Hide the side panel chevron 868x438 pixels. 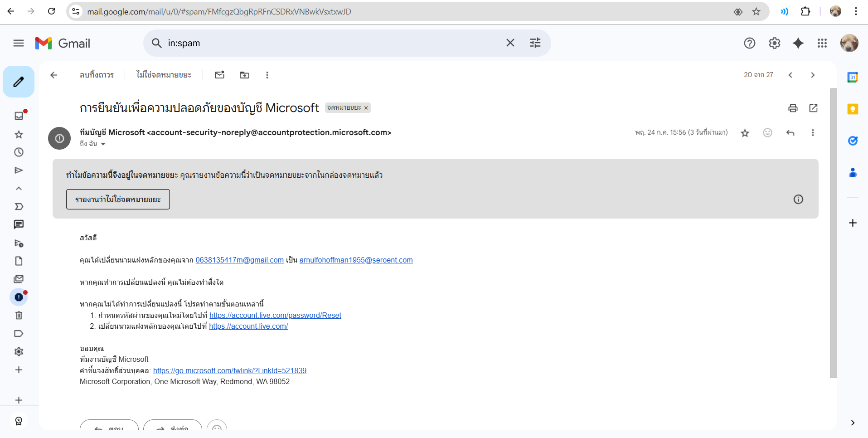pos(853,423)
